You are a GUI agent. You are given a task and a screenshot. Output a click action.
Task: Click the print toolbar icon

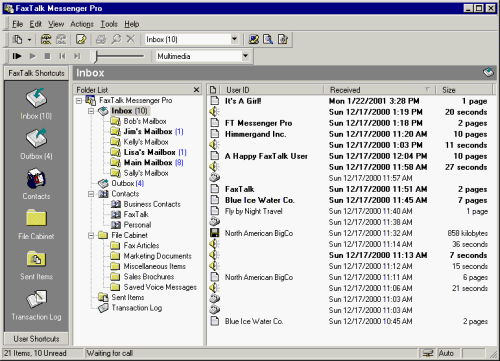pyautogui.click(x=101, y=39)
